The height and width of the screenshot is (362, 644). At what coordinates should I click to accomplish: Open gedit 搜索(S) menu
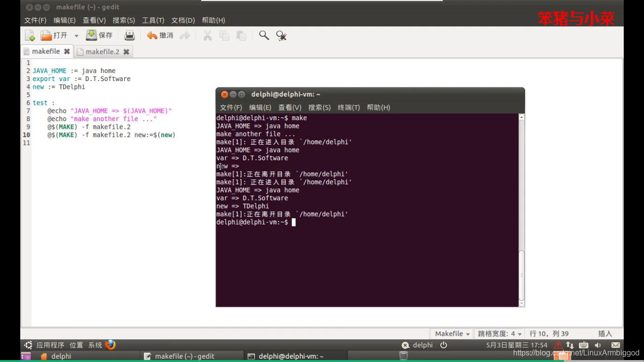click(124, 20)
